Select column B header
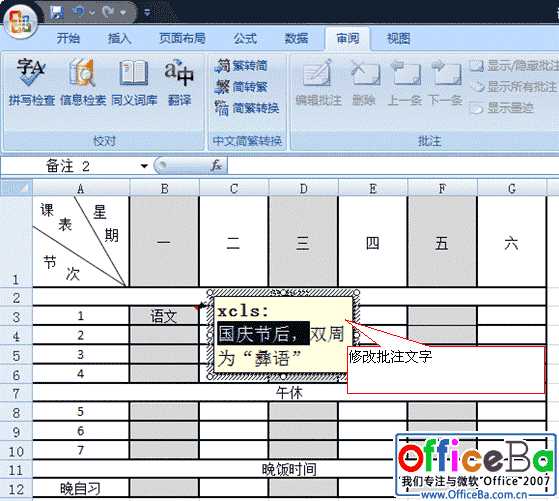The image size is (559, 501). coord(164,188)
